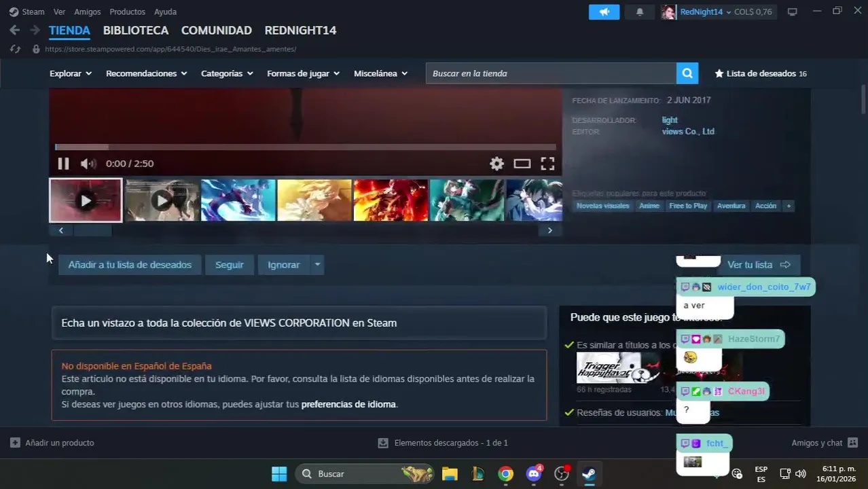The width and height of the screenshot is (868, 489).
Task: Switch to the TIENDA tab
Action: tap(69, 31)
